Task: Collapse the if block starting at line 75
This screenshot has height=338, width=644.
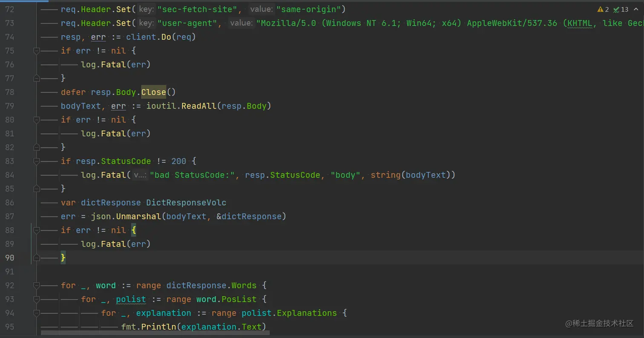Action: pyautogui.click(x=36, y=51)
